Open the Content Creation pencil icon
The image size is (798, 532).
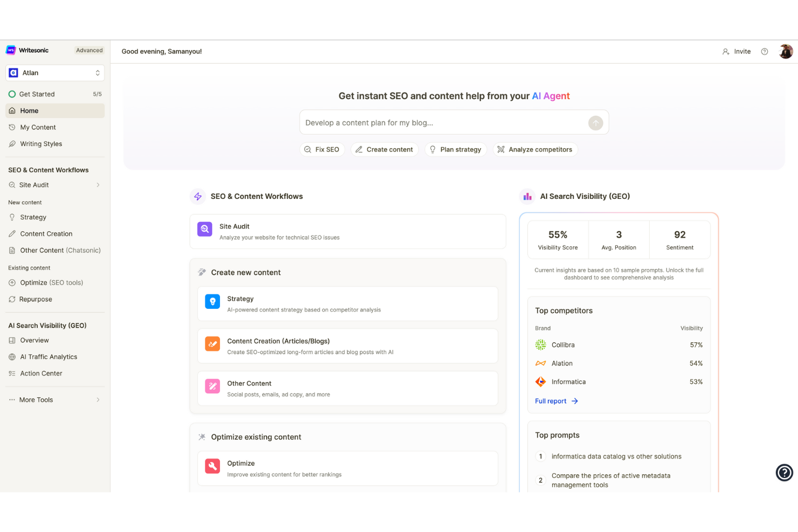(12, 233)
